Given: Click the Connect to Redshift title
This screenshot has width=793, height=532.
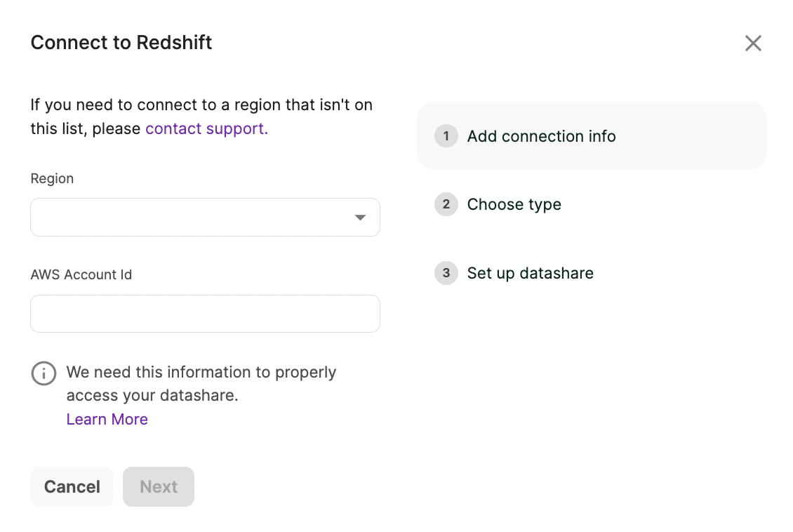Looking at the screenshot, I should [121, 43].
